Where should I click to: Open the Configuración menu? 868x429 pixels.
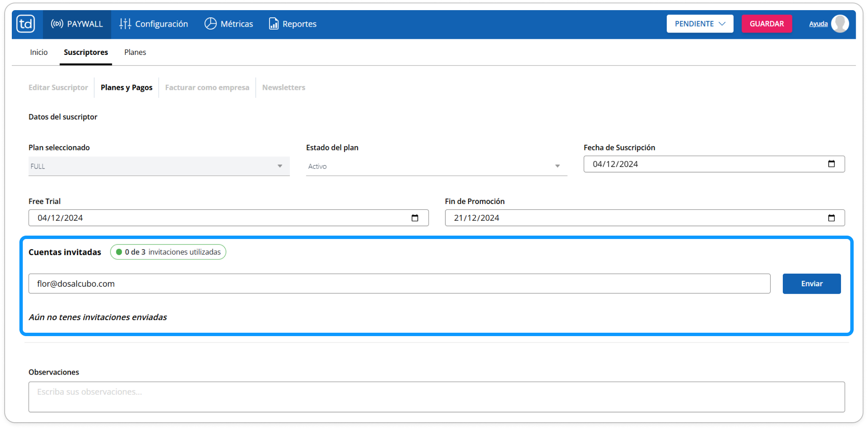tap(154, 24)
